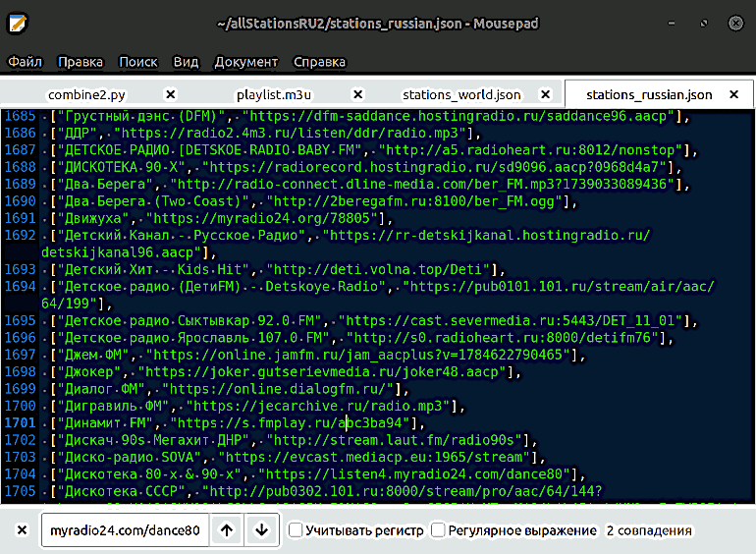Click the URL http://stream.laut.fm/radio90s
This screenshot has height=554, width=756.
tap(395, 440)
